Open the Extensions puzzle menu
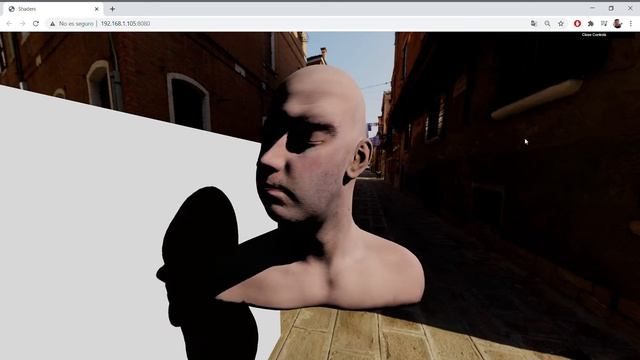 click(x=591, y=24)
